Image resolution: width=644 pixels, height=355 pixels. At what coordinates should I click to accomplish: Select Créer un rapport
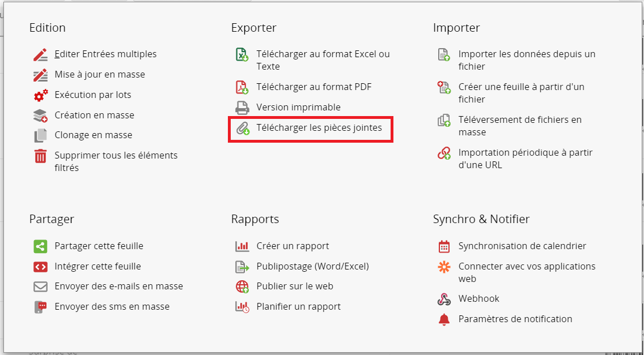(x=293, y=246)
